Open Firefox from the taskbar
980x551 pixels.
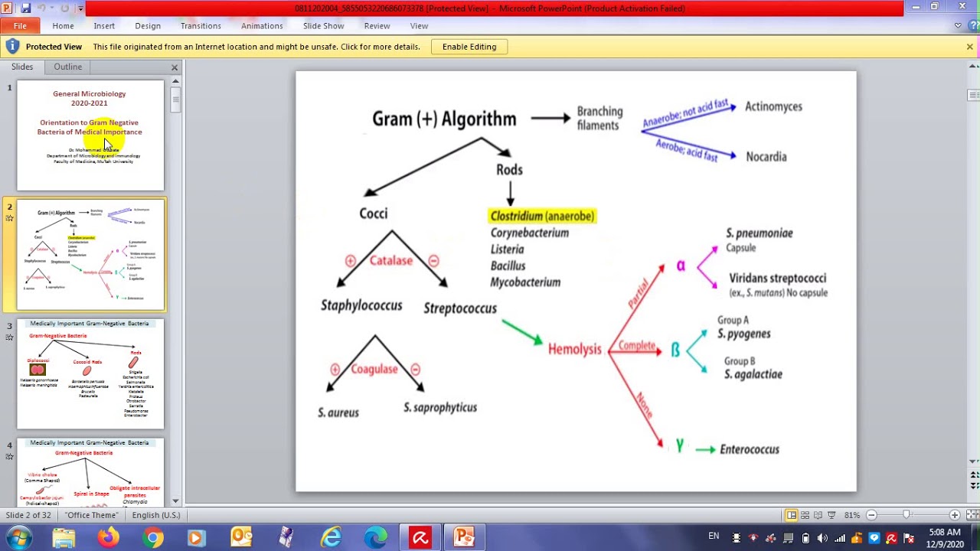click(108, 538)
